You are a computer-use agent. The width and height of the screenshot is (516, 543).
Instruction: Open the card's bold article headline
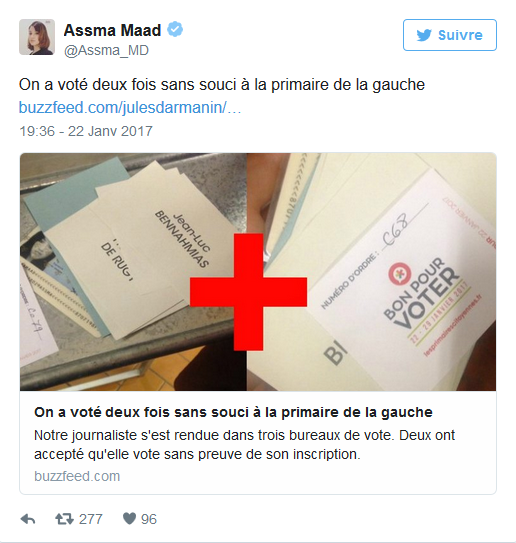233,412
